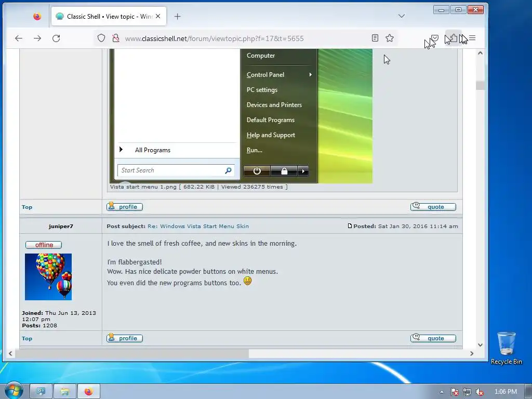
Task: Click Default Programs in screenshot menu
Action: (270, 120)
